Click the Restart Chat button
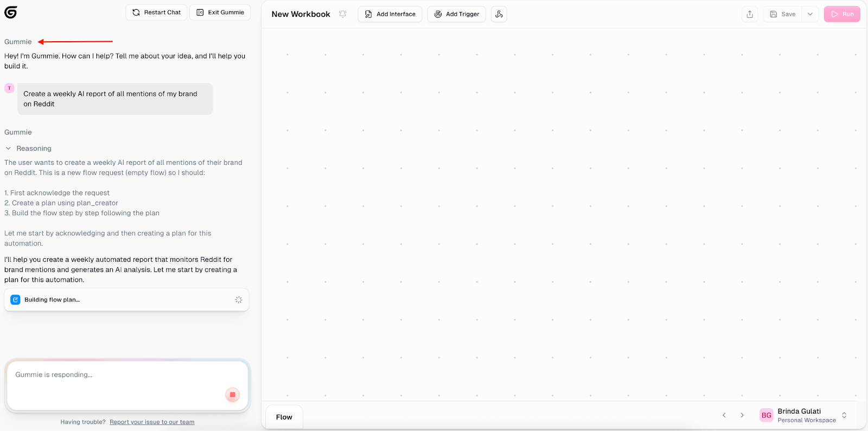This screenshot has height=431, width=868. pyautogui.click(x=156, y=12)
